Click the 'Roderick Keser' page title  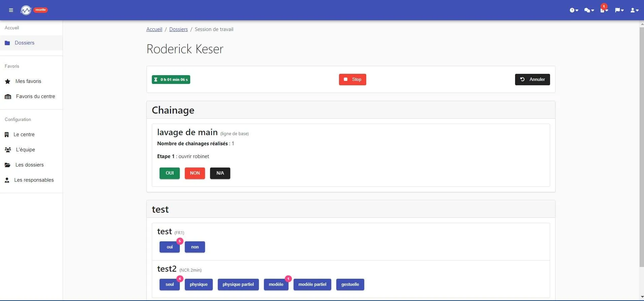[x=185, y=49]
